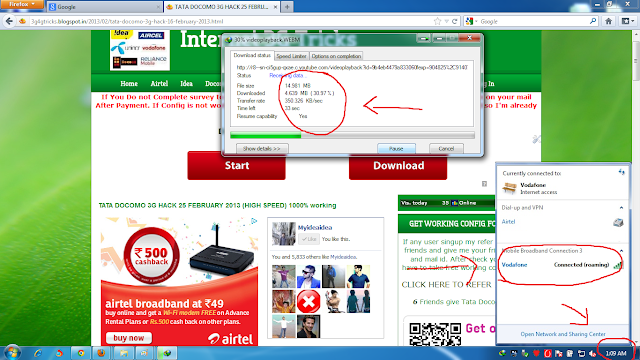
Task: Click the volume speaker tray icon
Action: 592,353
